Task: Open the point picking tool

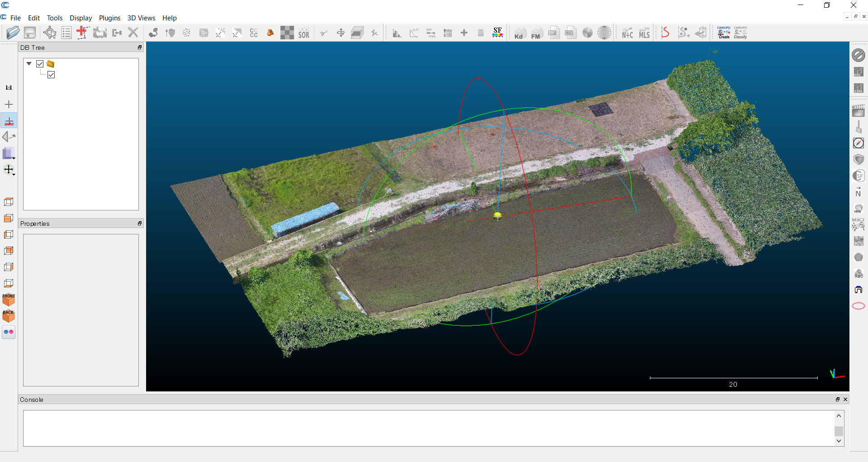Action: (50, 33)
